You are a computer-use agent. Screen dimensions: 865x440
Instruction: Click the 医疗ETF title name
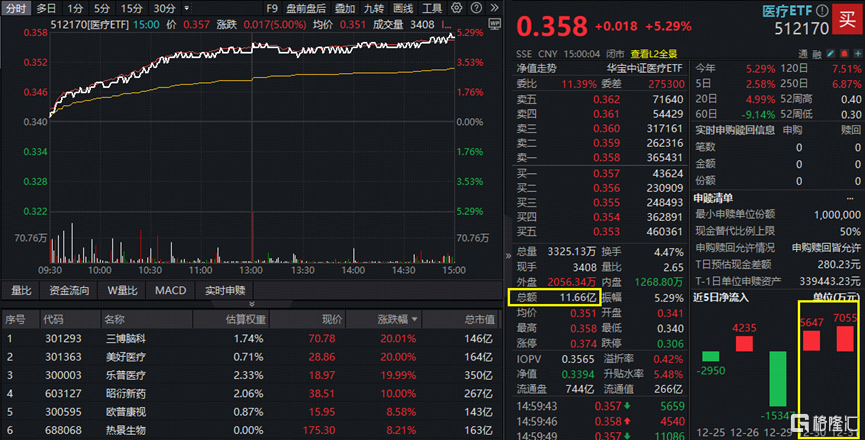[787, 11]
